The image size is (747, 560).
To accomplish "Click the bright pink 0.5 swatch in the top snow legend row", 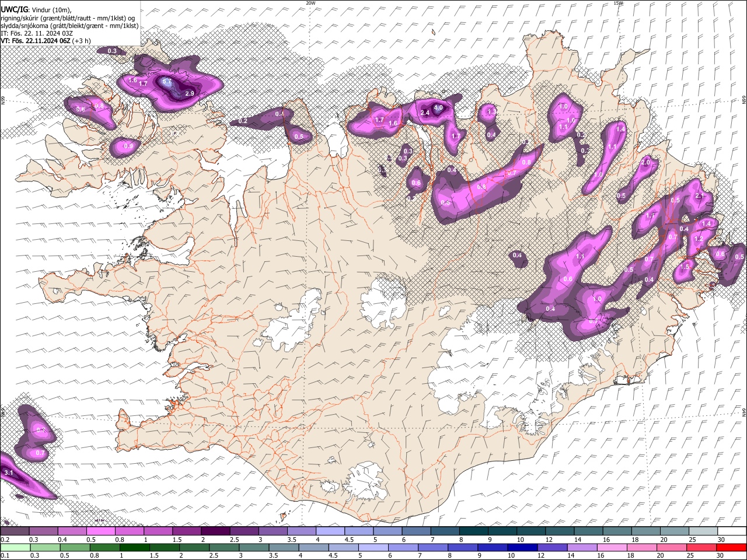I will (101, 531).
